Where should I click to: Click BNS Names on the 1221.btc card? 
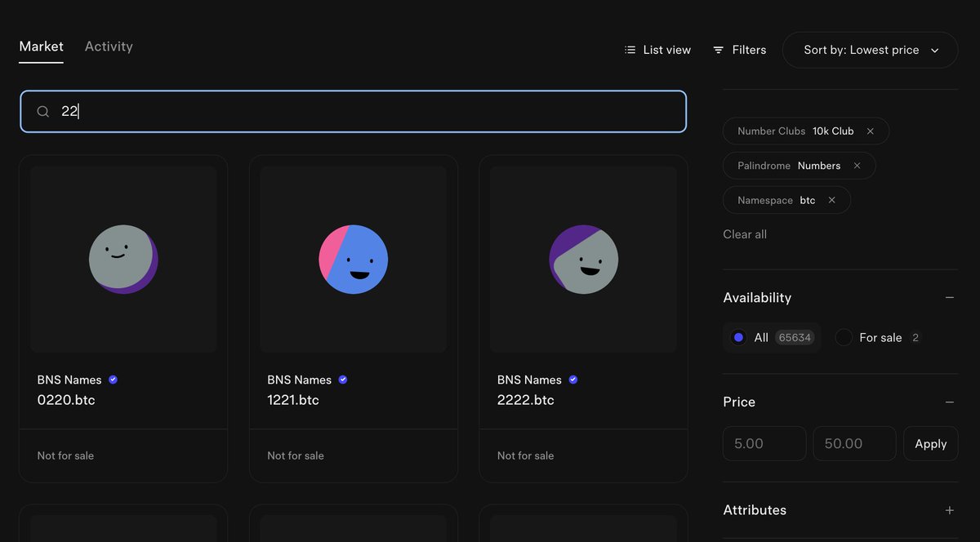point(300,380)
